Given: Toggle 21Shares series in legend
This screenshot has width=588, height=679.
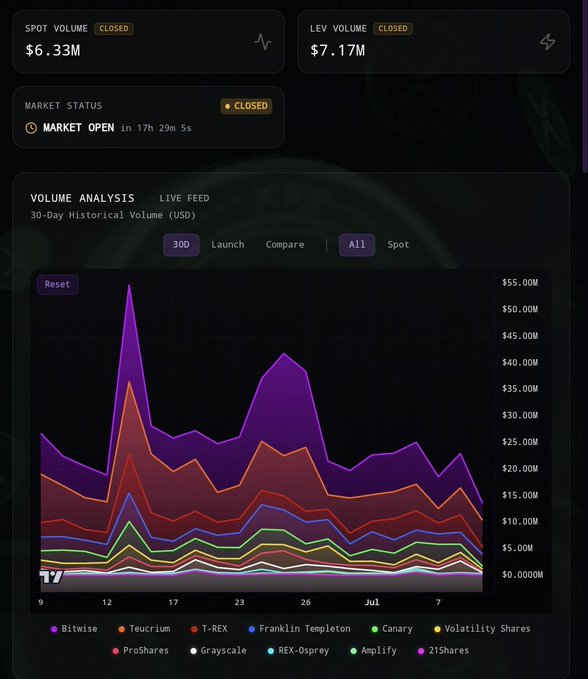Looking at the screenshot, I should pyautogui.click(x=443, y=650).
